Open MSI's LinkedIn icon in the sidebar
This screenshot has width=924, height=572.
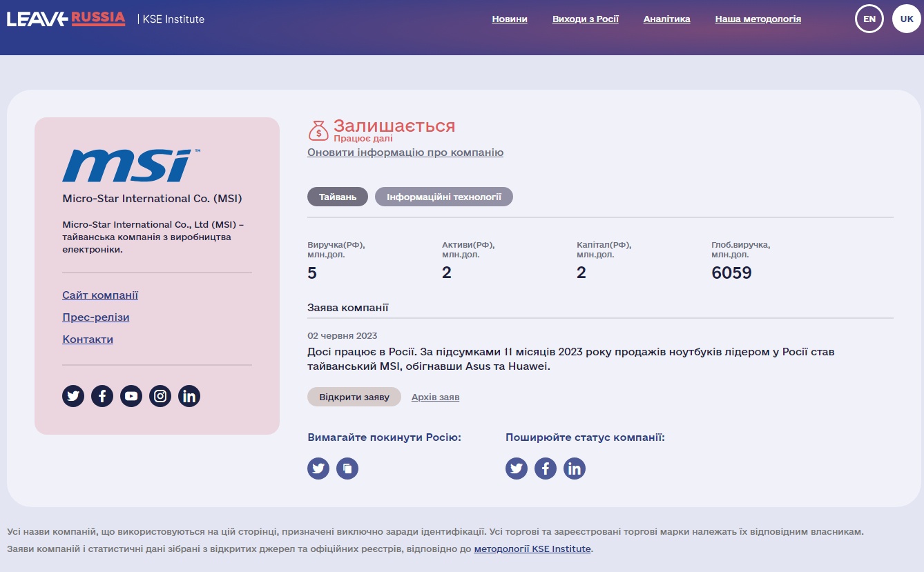pos(189,396)
